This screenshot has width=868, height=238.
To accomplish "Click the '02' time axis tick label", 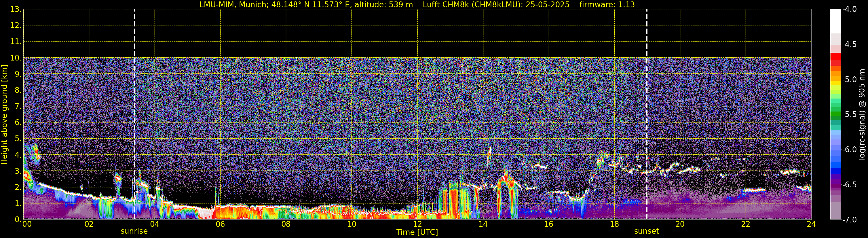I will 89,224.
